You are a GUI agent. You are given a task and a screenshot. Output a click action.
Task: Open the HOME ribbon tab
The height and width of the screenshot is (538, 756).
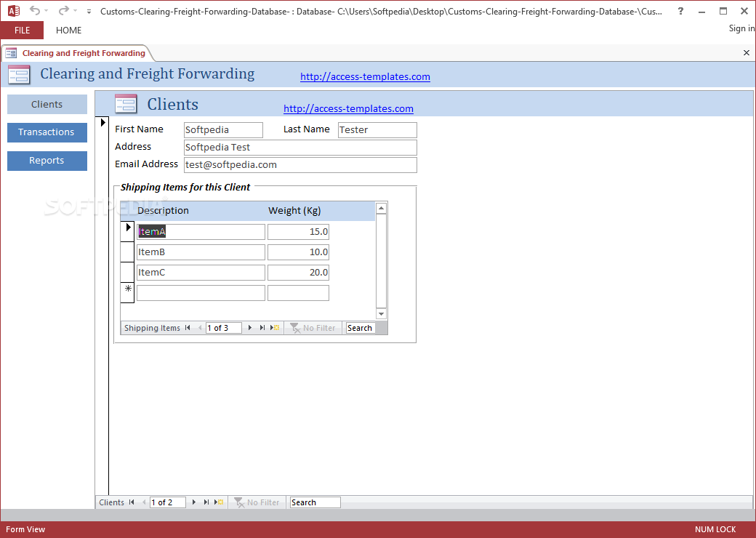point(68,31)
